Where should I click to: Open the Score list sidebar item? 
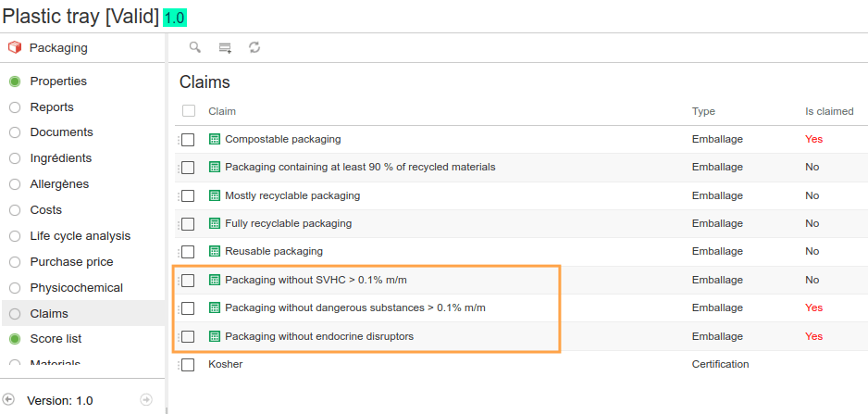(56, 339)
